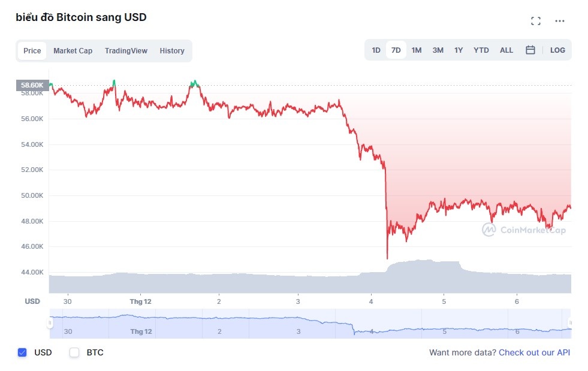Open the calendar date picker icon

pos(530,50)
